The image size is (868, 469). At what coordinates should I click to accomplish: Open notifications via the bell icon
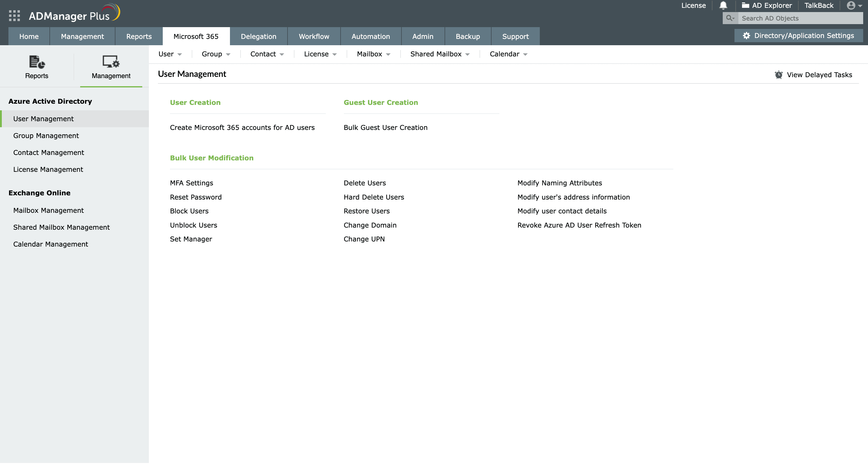pyautogui.click(x=723, y=5)
